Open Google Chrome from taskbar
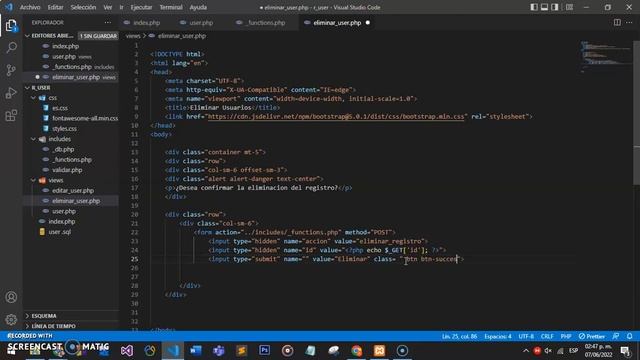The image size is (640, 360). point(356,351)
